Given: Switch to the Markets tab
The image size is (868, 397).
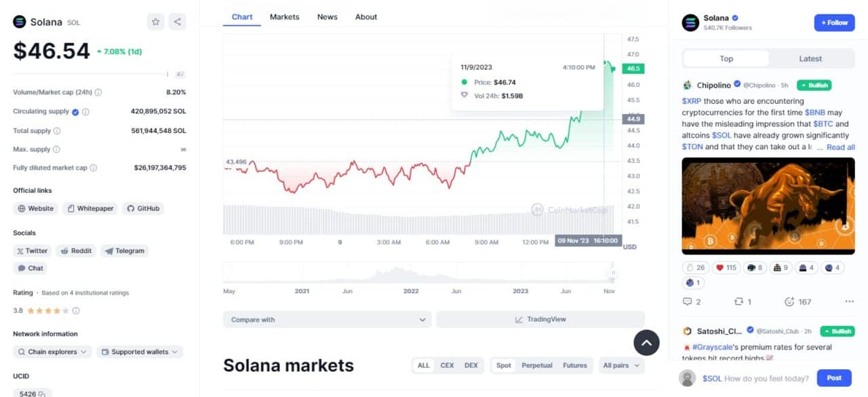Looking at the screenshot, I should pos(285,17).
